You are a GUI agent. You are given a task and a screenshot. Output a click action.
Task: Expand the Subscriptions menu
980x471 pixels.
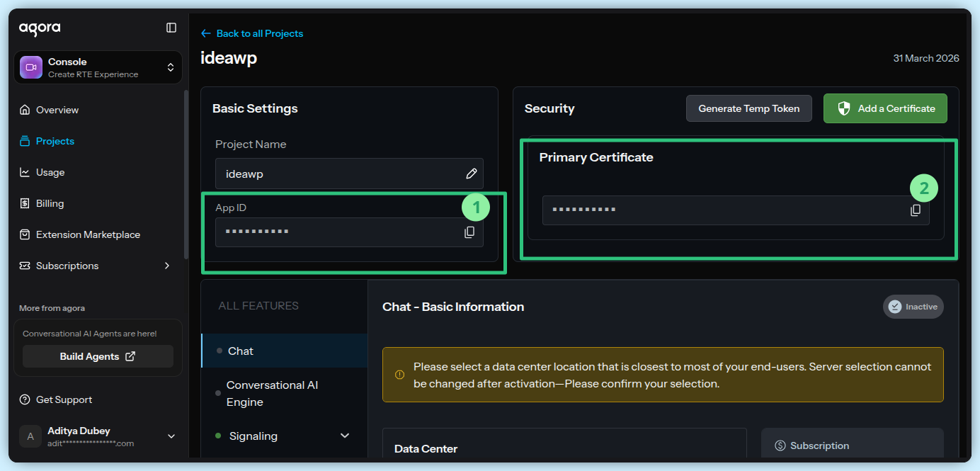click(167, 266)
